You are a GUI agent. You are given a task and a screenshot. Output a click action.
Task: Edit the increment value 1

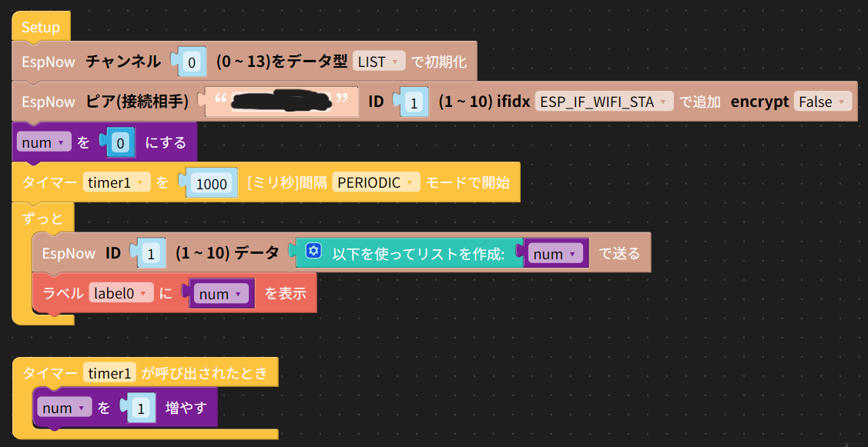[139, 407]
